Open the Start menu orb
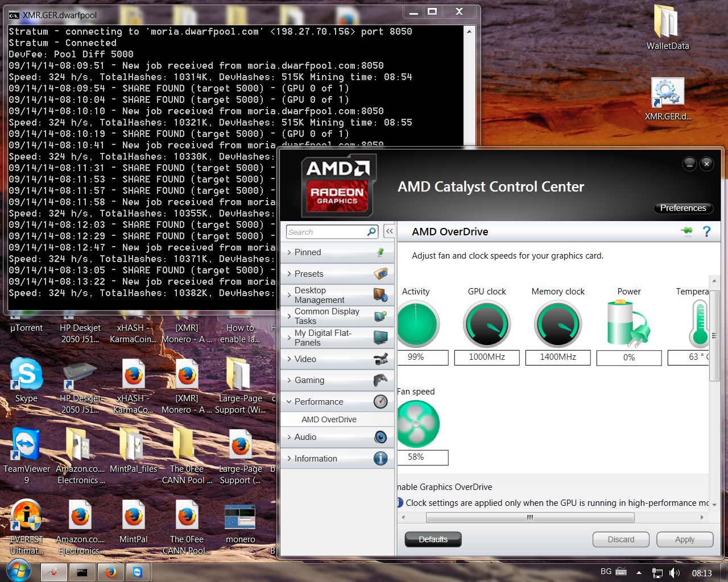The image size is (728, 582). [19, 572]
